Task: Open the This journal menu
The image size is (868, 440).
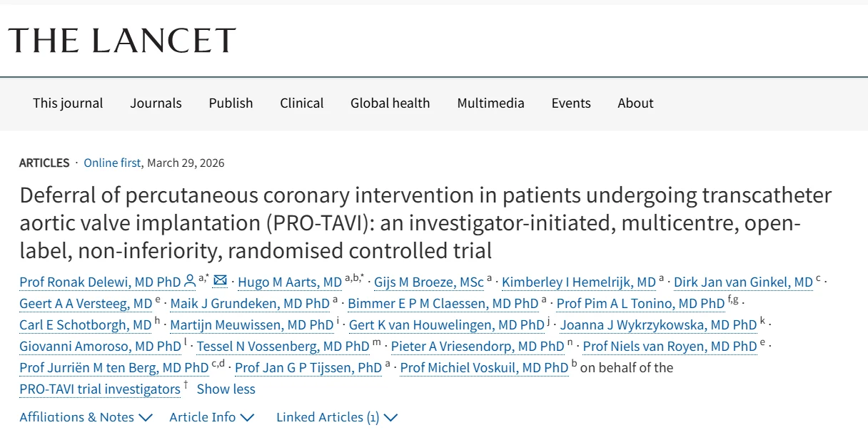Action: (68, 103)
